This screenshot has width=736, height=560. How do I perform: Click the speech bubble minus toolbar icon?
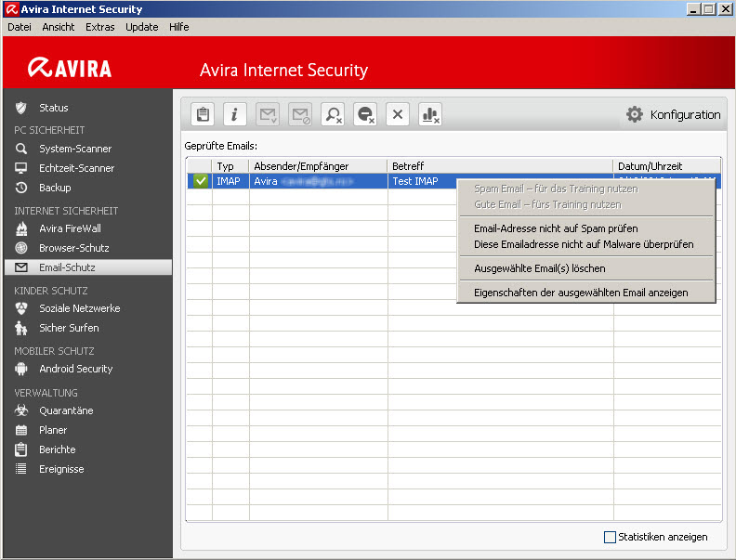(x=365, y=114)
